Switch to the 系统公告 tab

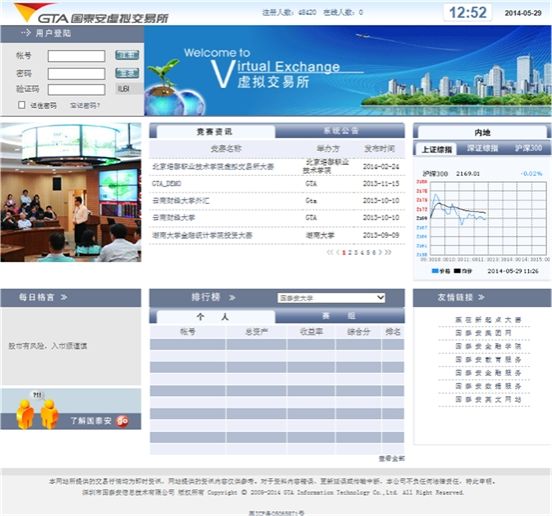click(340, 131)
